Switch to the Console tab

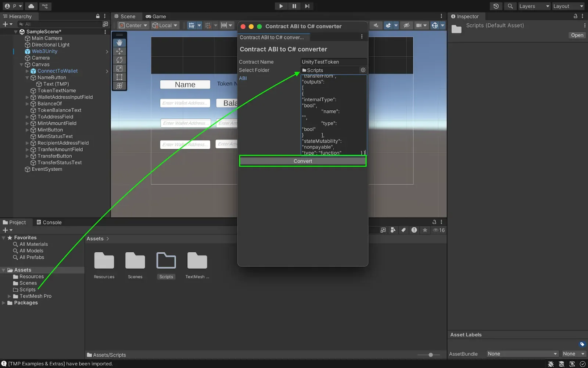pyautogui.click(x=49, y=222)
